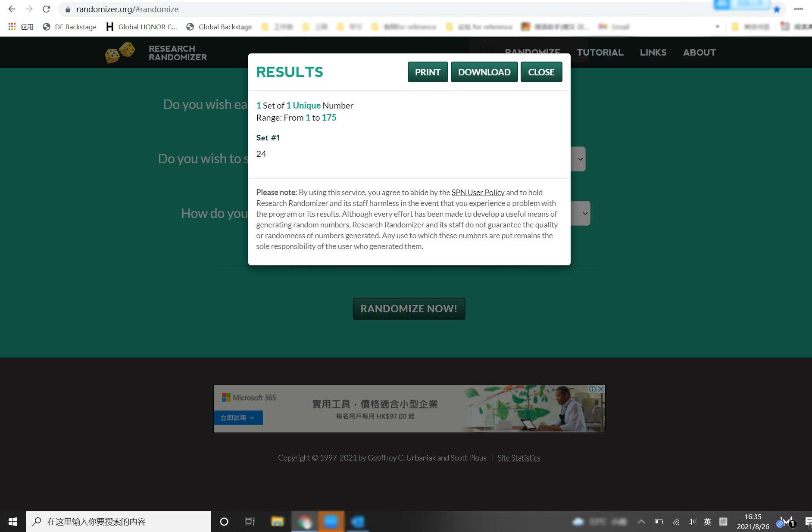This screenshot has width=812, height=532.
Task: Reload the page with the refresh icon
Action: coord(46,9)
